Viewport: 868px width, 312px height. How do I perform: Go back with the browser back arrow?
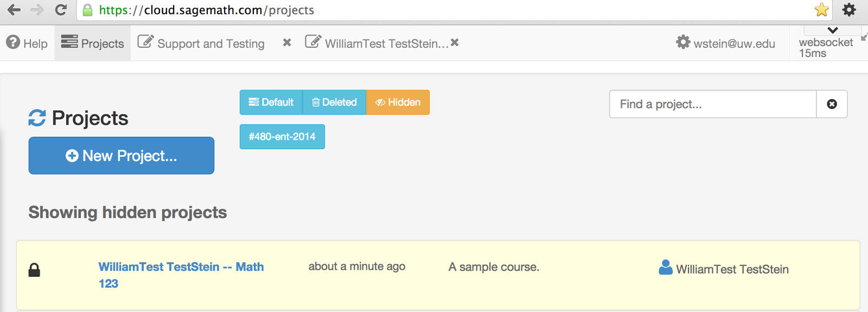click(x=14, y=10)
